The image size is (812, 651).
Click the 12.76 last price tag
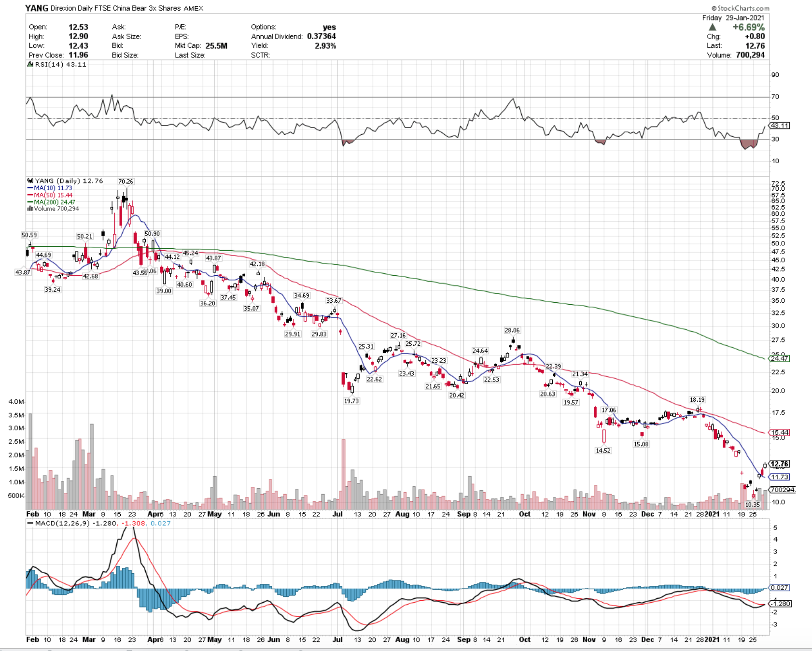point(779,464)
